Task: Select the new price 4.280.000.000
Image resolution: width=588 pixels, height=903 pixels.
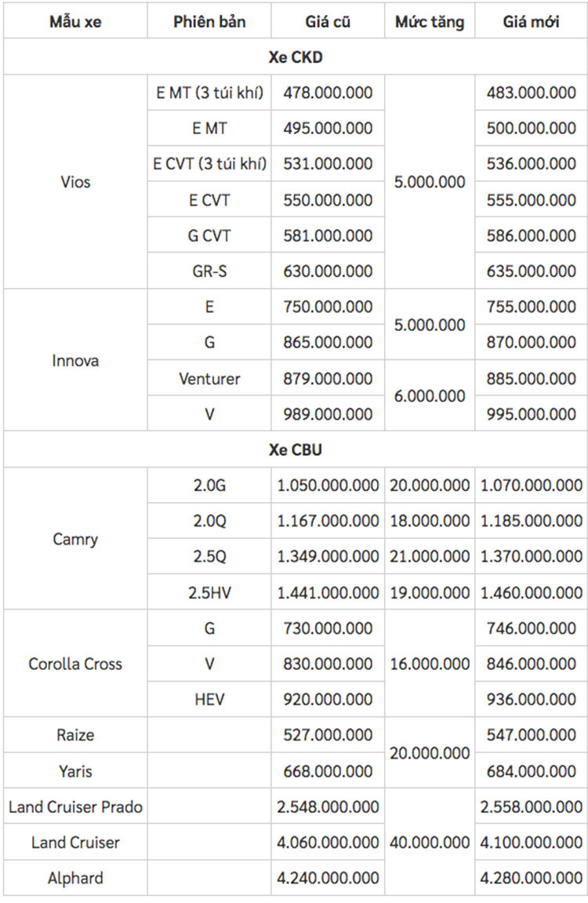Action: pos(531,878)
